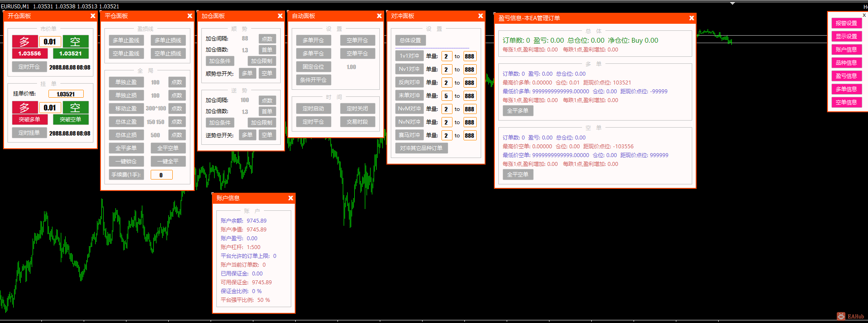Click the 固定仓位 button
The width and height of the screenshot is (868, 323).
point(313,66)
